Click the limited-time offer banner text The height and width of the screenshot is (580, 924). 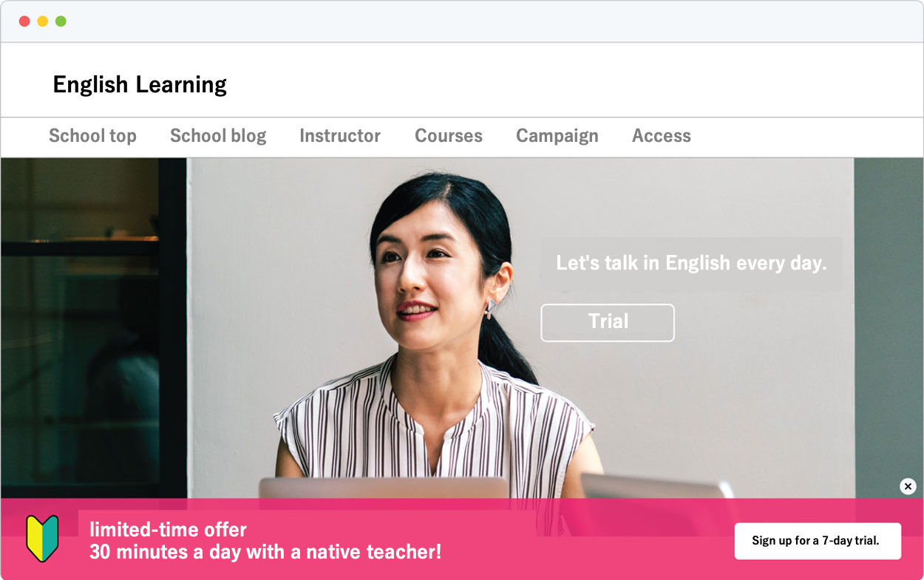[x=168, y=530]
